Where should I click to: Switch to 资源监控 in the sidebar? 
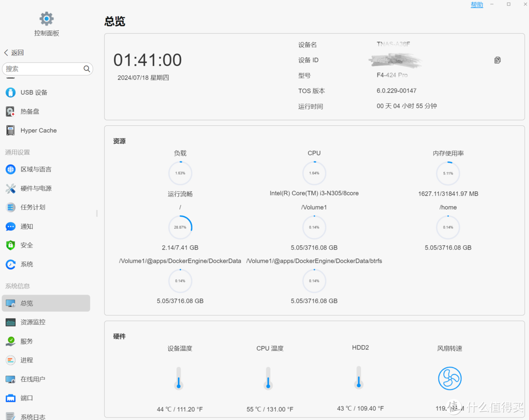coord(10,322)
